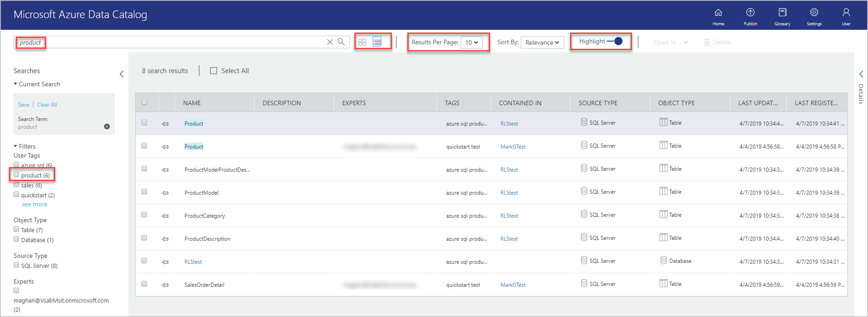Open the Publish icon
This screenshot has height=317, width=868.
coord(750,17)
